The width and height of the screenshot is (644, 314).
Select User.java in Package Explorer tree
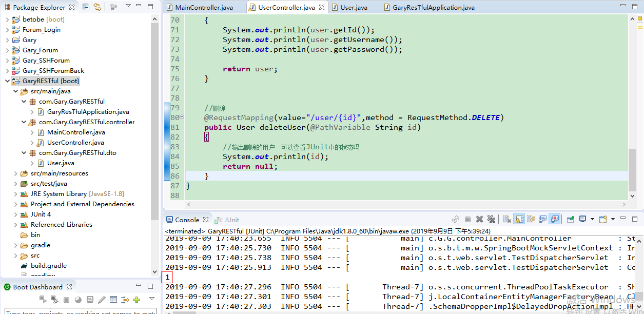coord(61,163)
